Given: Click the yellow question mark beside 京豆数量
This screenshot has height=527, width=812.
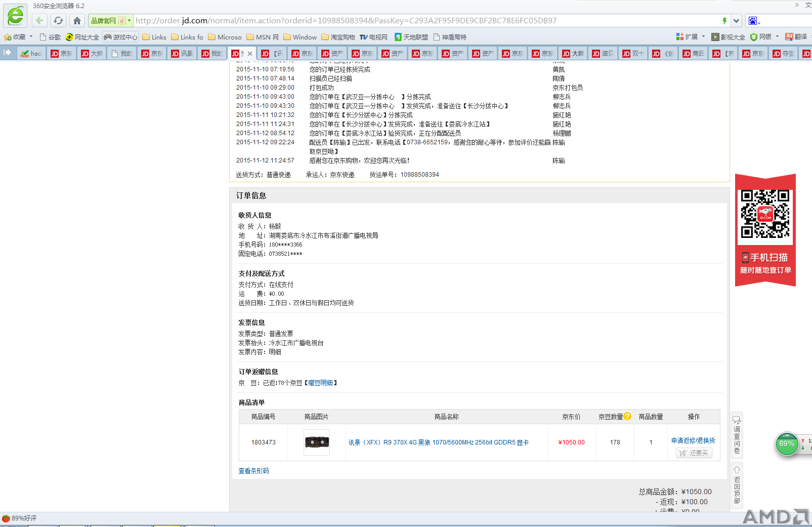Looking at the screenshot, I should pyautogui.click(x=627, y=416).
